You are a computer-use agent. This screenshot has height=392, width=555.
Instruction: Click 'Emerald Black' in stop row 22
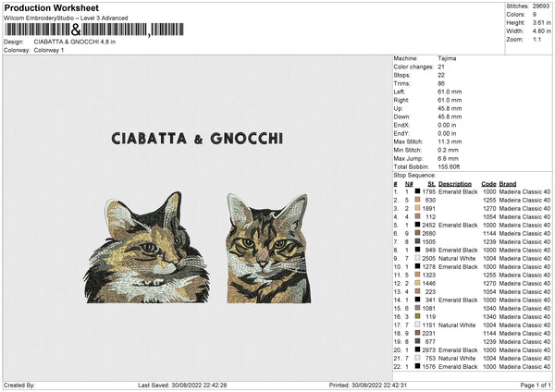458,366
